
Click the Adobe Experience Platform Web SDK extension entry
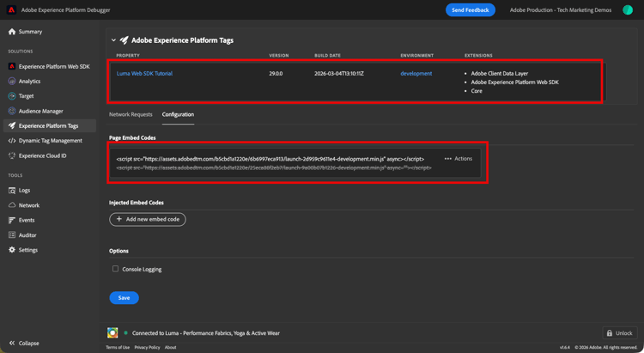[x=514, y=82]
